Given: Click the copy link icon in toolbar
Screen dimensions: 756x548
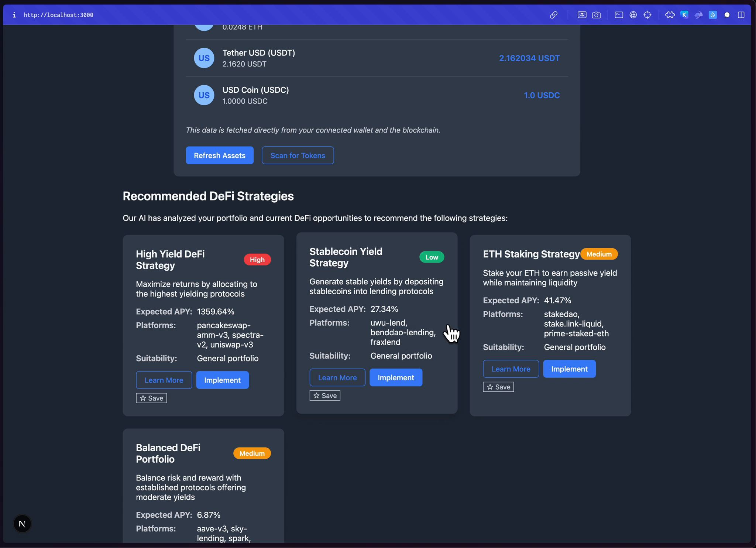Looking at the screenshot, I should tap(553, 15).
